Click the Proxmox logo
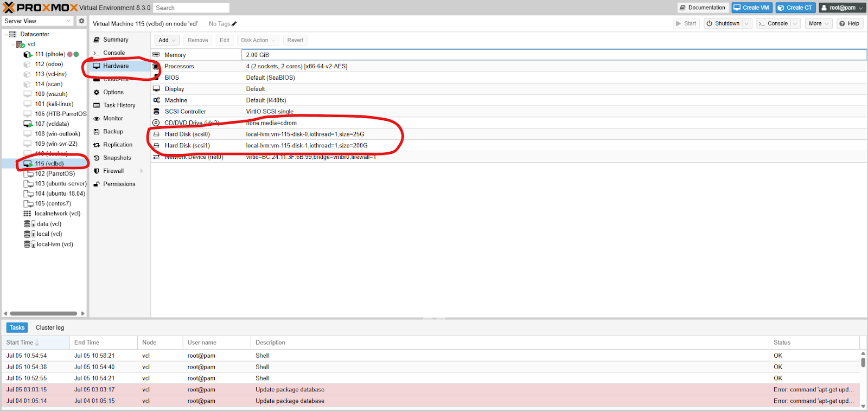 pyautogui.click(x=40, y=8)
